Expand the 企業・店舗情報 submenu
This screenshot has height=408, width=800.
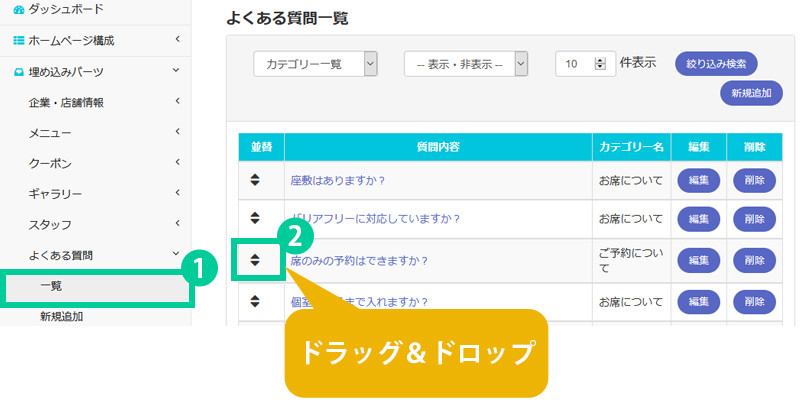pyautogui.click(x=176, y=101)
